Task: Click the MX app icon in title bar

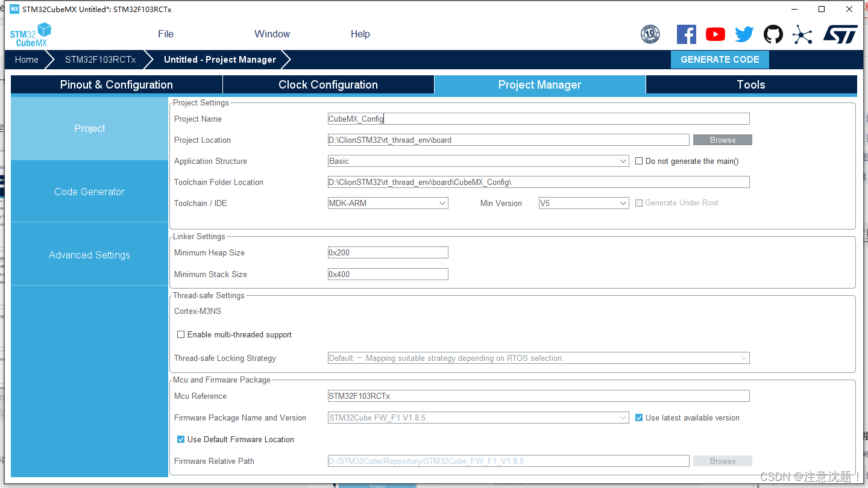Action: coord(14,9)
